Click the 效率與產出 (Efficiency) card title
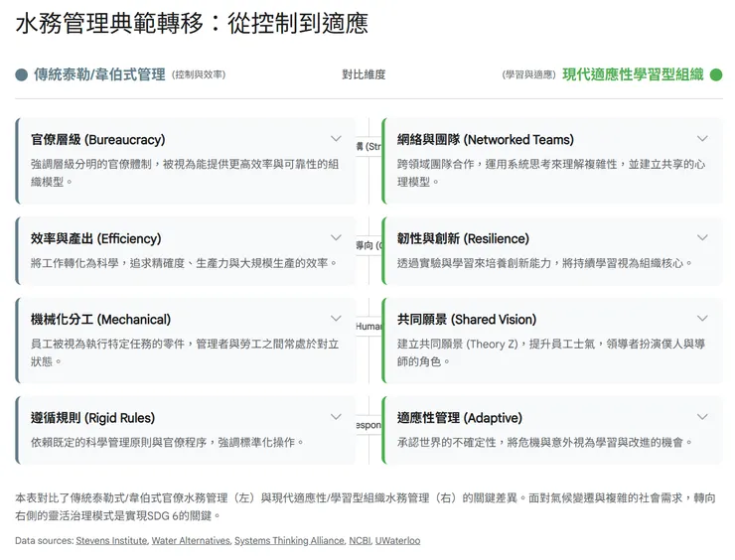The width and height of the screenshot is (735, 560). click(x=95, y=238)
